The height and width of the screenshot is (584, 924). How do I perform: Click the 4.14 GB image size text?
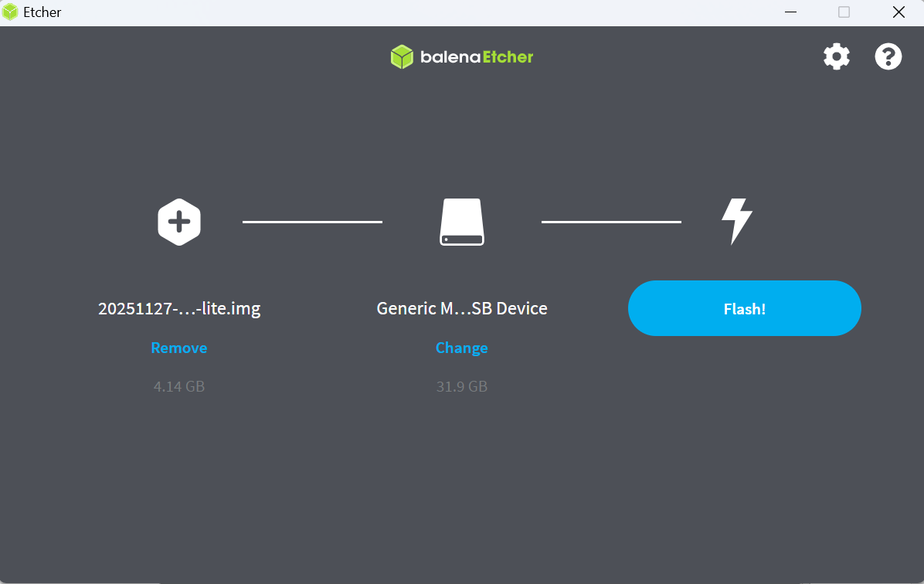(x=178, y=386)
